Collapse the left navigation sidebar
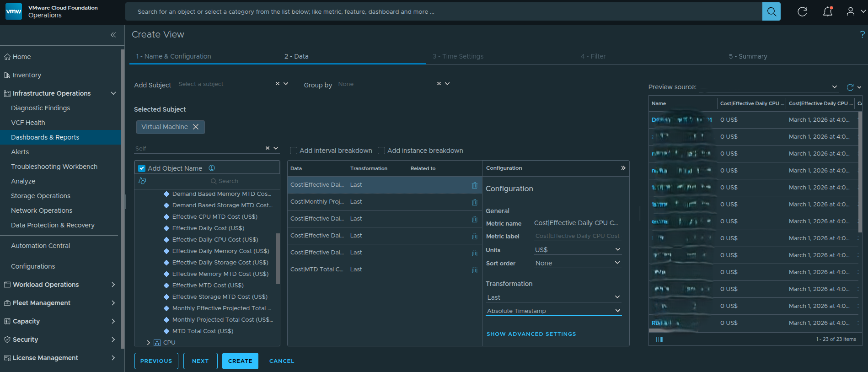This screenshot has height=372, width=868. [113, 35]
